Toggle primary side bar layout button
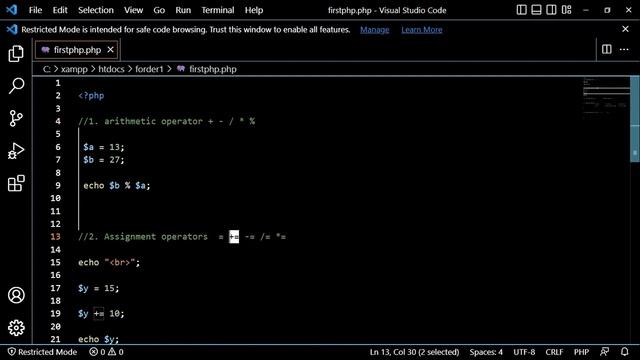The width and height of the screenshot is (640, 360). tap(521, 10)
